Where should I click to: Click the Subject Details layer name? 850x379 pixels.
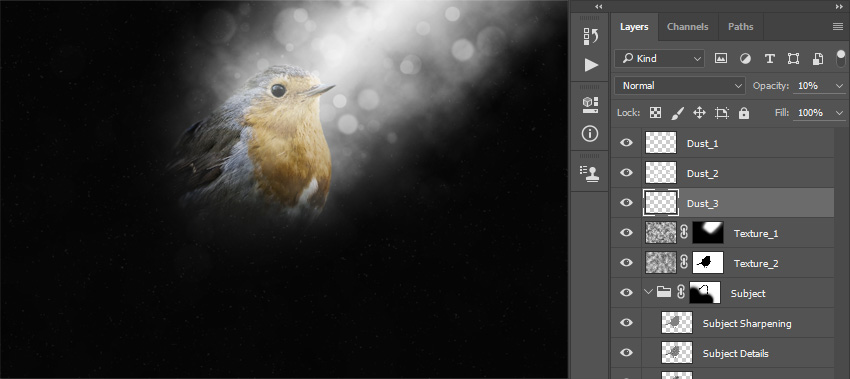coord(736,354)
